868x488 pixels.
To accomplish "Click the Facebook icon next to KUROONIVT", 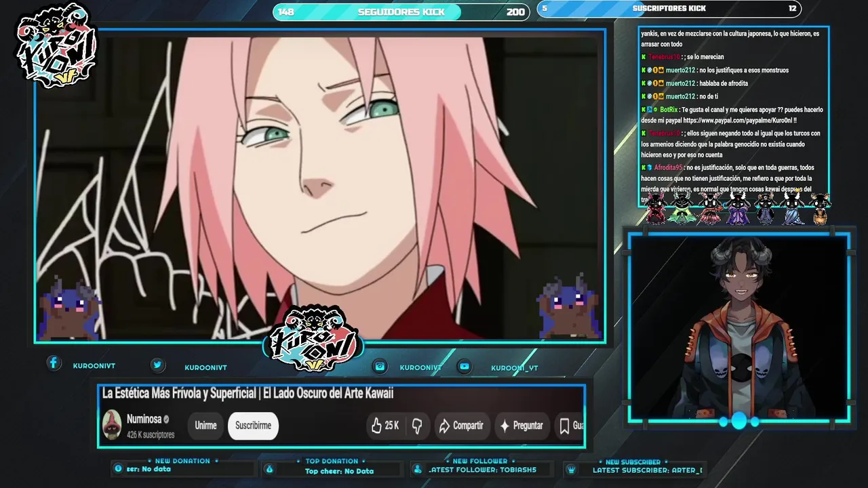I will [x=54, y=363].
